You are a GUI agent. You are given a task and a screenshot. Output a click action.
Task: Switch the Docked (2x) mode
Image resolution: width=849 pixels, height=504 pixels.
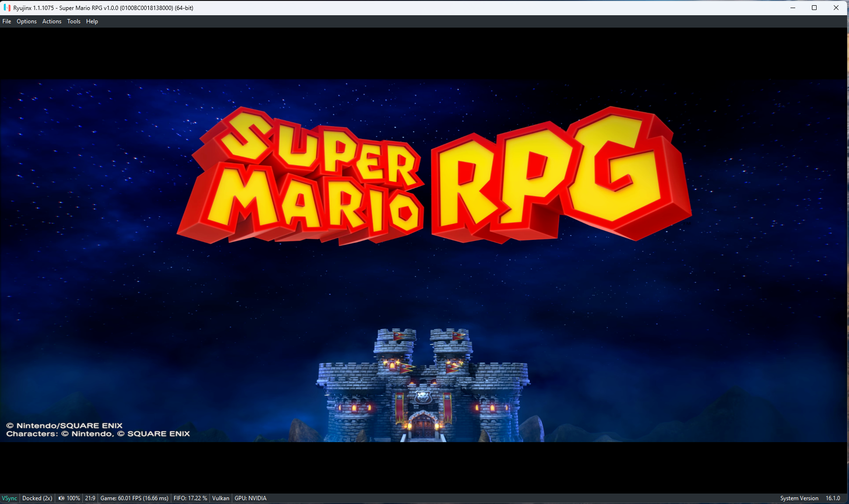point(37,498)
